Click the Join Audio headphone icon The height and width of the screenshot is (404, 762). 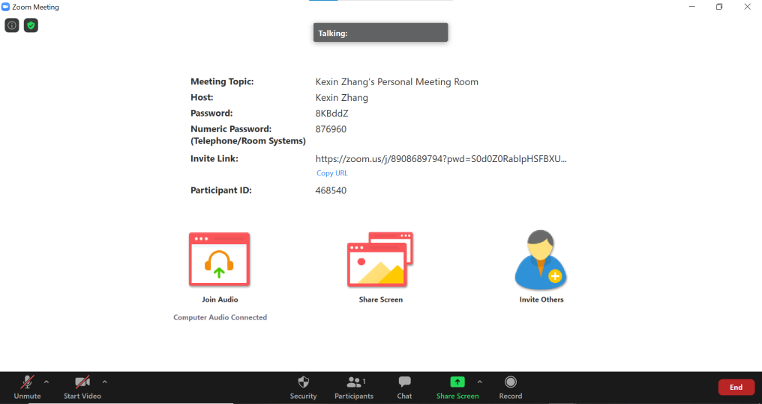[219, 260]
